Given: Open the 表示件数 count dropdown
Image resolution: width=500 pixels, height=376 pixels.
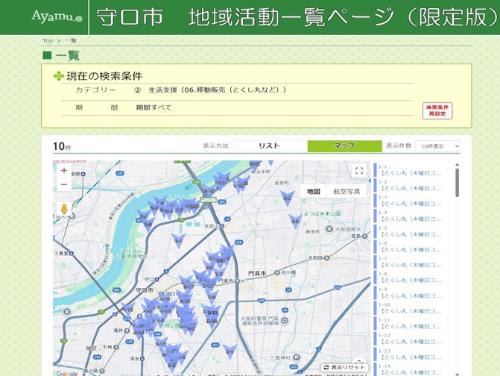Looking at the screenshot, I should click(438, 146).
